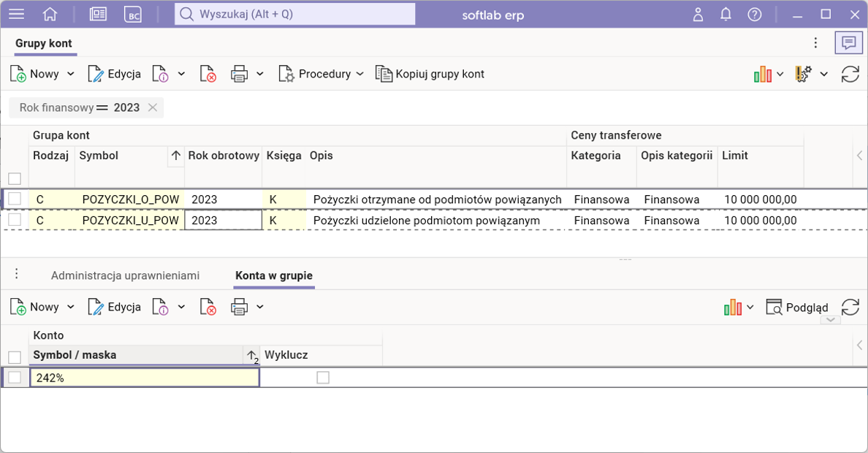Screen dimensions: 868x453
Task: Open dropdown arrow next to top Nowy
Action: click(71, 74)
